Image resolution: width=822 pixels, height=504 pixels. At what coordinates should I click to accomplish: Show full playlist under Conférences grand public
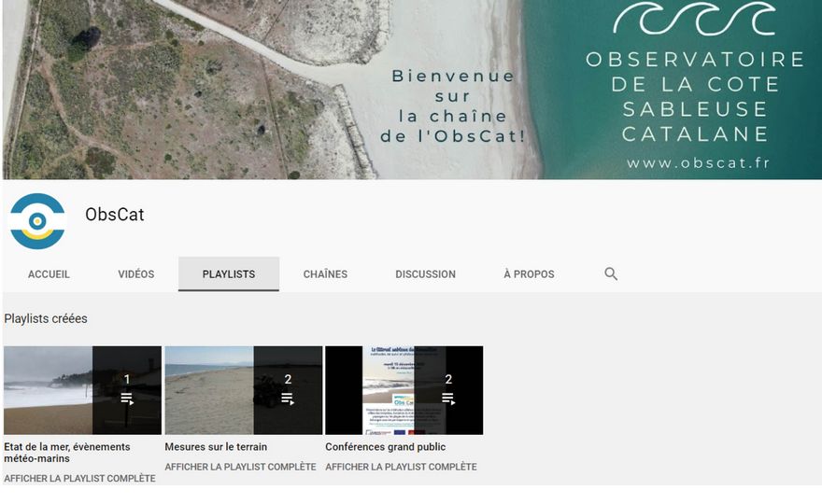pyautogui.click(x=401, y=467)
